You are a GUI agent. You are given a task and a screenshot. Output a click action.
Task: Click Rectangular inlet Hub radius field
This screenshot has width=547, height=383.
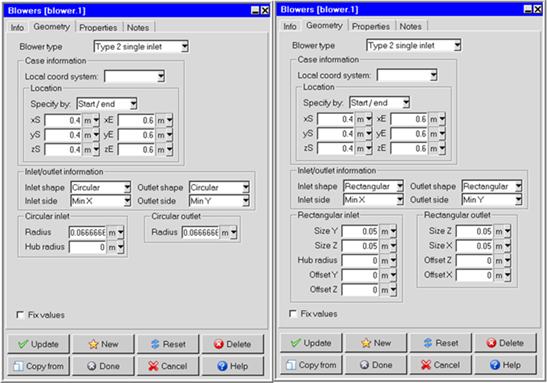360,261
